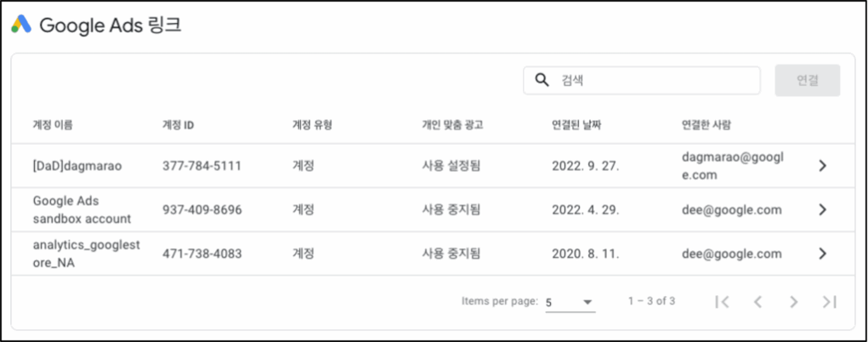Open details chevron for [DaD]dagmarao row

(x=823, y=166)
